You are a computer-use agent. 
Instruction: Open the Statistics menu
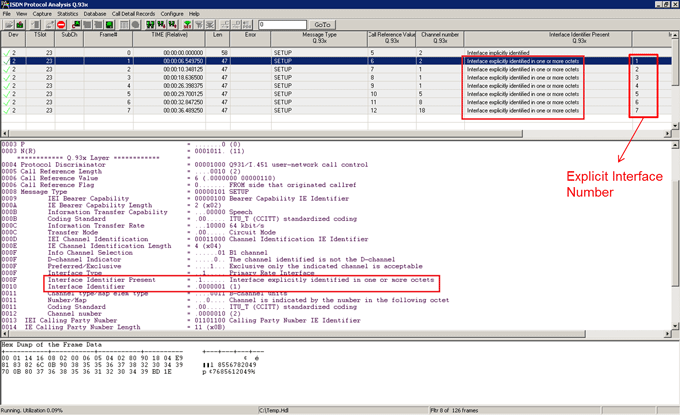[68, 14]
